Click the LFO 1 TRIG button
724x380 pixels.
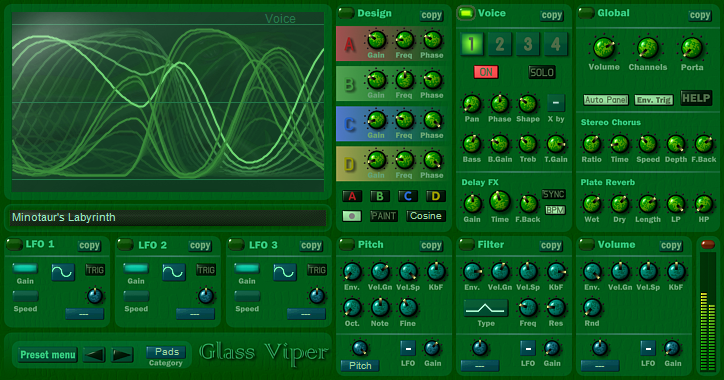95,270
